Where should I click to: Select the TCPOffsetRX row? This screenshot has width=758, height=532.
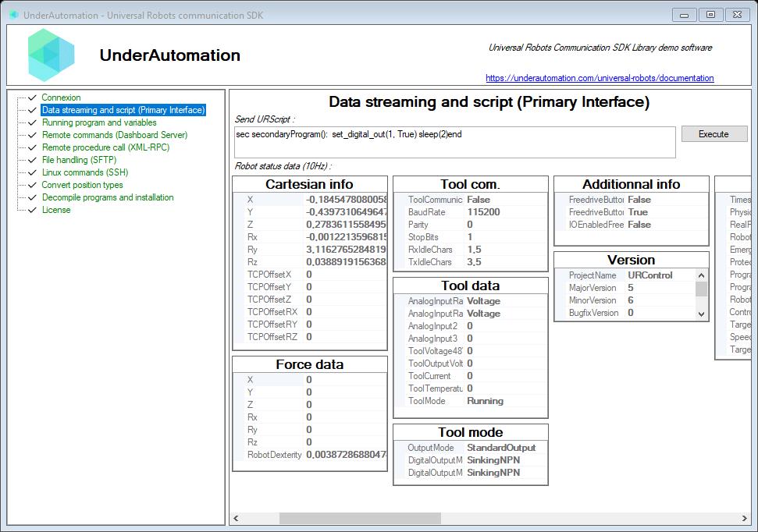click(311, 312)
